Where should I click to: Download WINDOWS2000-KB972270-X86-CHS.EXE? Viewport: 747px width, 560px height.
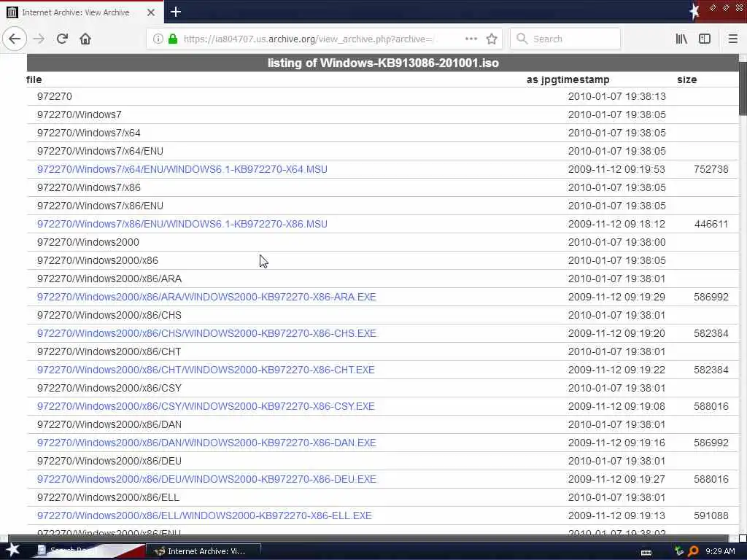click(x=206, y=333)
